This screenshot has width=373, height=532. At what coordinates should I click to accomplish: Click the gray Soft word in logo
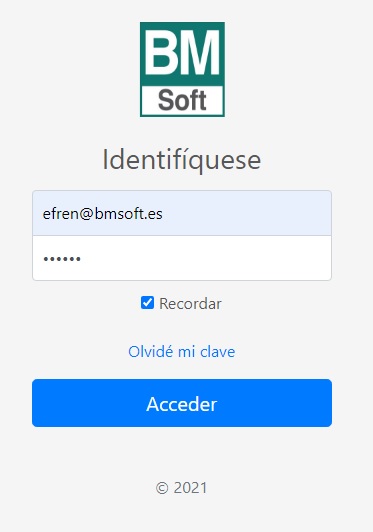[x=182, y=100]
